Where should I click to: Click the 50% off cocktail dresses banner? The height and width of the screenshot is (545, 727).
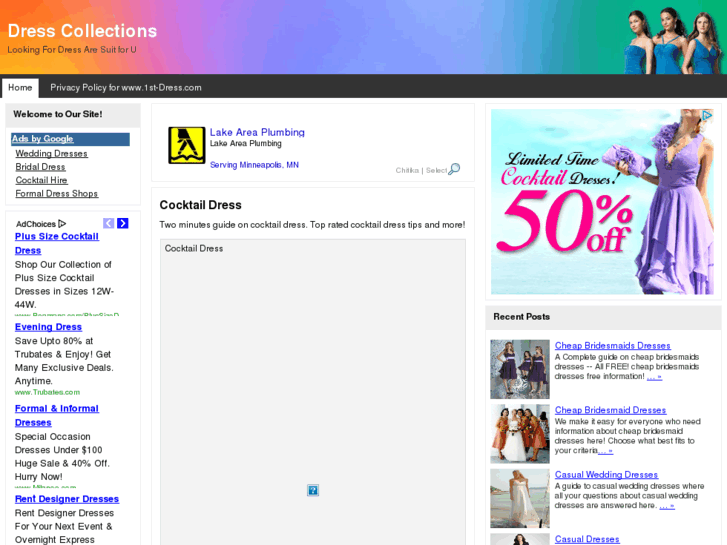click(602, 202)
